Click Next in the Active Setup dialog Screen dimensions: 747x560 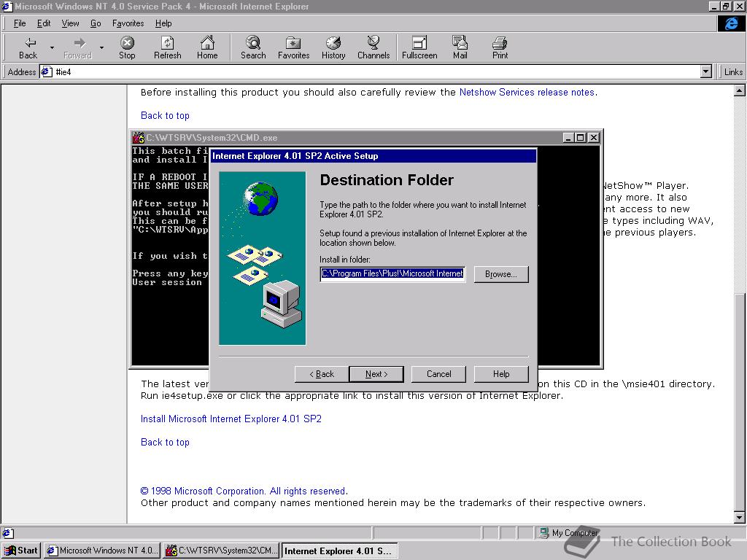coord(376,374)
